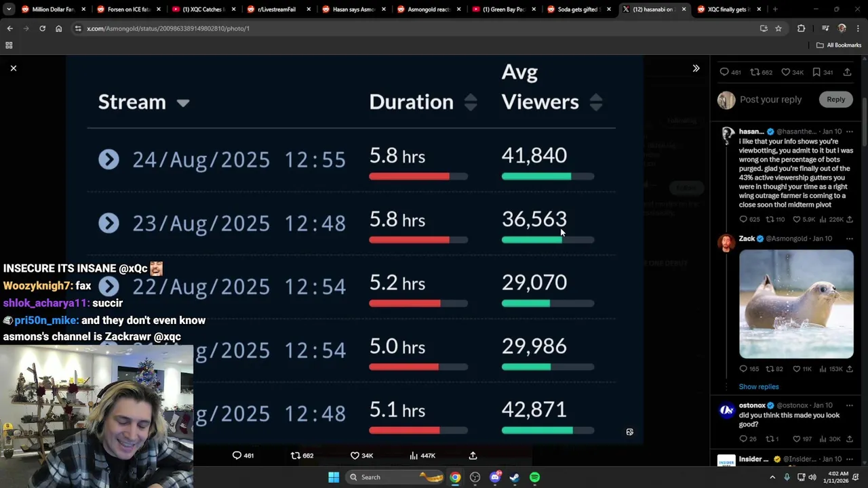Click the like heart at sidebar top

(786, 72)
